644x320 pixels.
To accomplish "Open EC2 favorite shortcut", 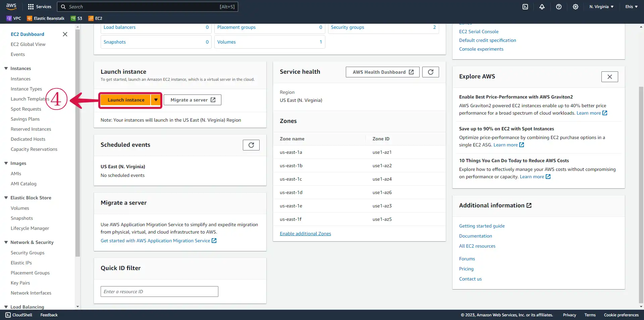I will (95, 18).
